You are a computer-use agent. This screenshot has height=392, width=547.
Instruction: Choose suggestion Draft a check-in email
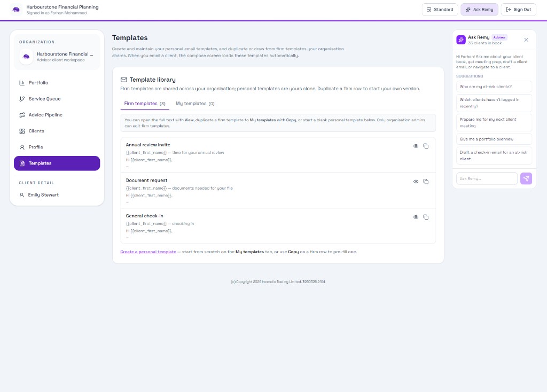[x=494, y=155]
